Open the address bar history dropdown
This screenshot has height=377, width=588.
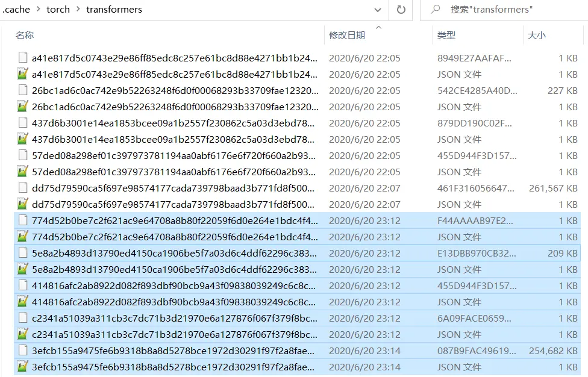[378, 10]
